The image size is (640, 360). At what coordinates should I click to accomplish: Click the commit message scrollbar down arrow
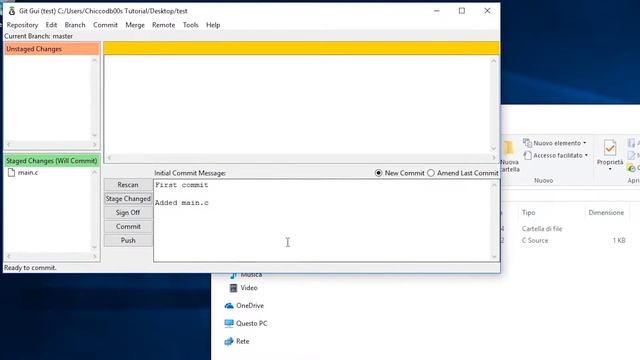click(x=494, y=257)
